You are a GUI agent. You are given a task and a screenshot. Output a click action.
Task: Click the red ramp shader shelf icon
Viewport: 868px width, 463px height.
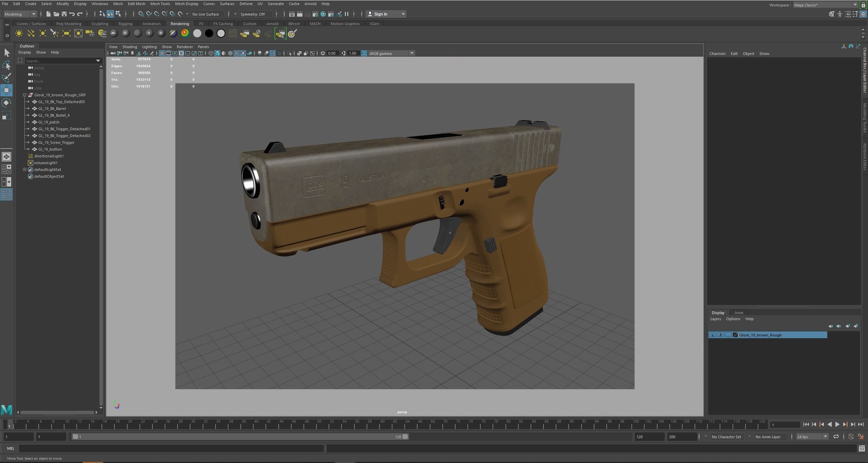click(185, 33)
